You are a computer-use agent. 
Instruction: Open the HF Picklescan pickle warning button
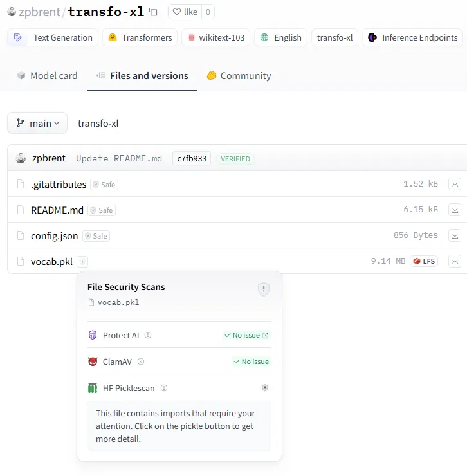(x=265, y=388)
